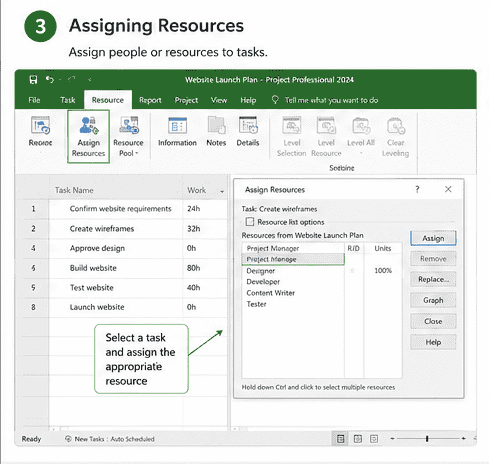Switch to the Report tab
This screenshot has width=489, height=464.
[x=150, y=100]
